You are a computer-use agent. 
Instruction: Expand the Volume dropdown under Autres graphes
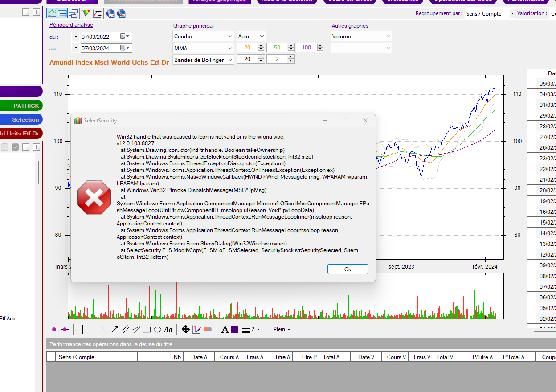(388, 36)
